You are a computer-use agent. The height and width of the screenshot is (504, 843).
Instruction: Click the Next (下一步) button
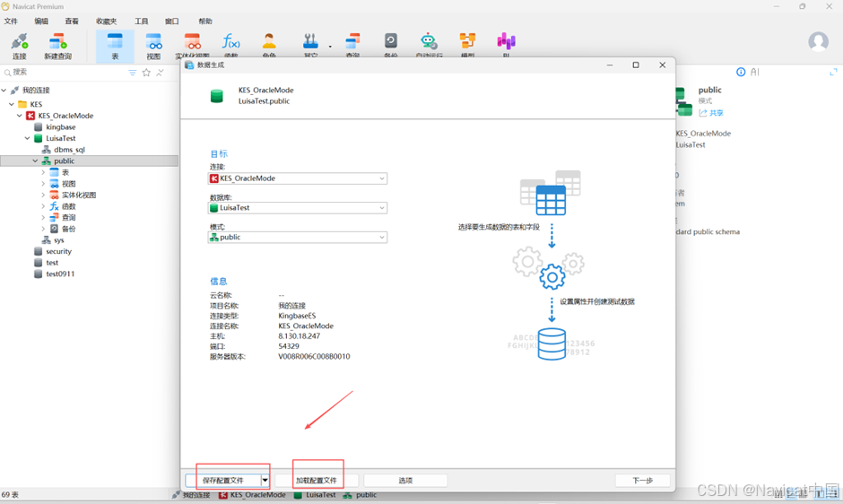(642, 481)
